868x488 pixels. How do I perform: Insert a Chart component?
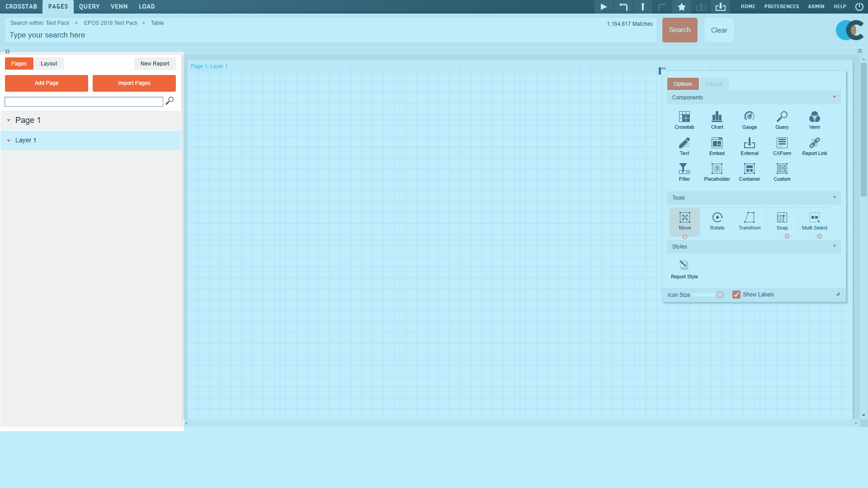(x=717, y=120)
